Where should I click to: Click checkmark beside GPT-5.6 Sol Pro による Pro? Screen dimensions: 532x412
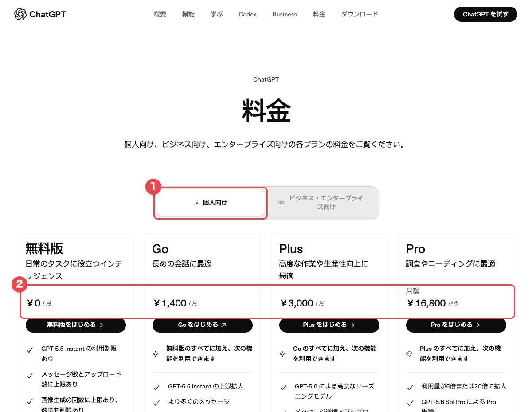coord(410,403)
